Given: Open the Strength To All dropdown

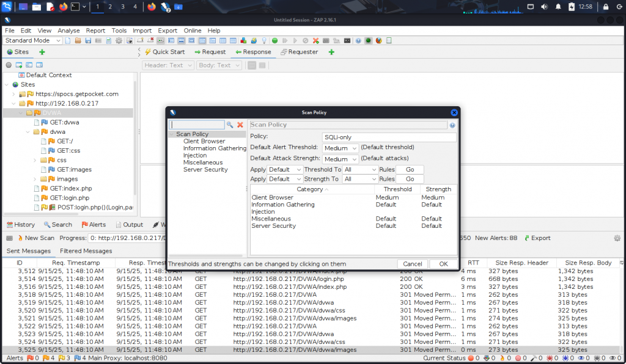Looking at the screenshot, I should coord(360,179).
